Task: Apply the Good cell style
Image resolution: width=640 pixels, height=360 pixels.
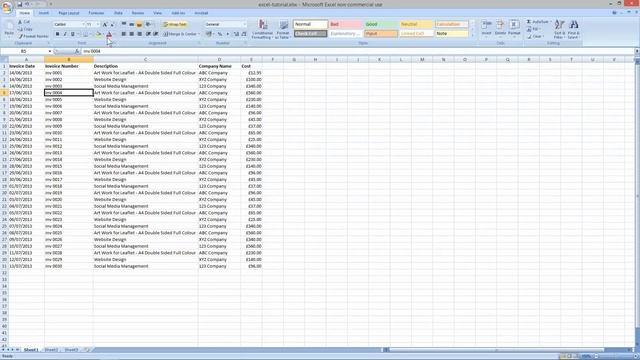Action: (380, 24)
